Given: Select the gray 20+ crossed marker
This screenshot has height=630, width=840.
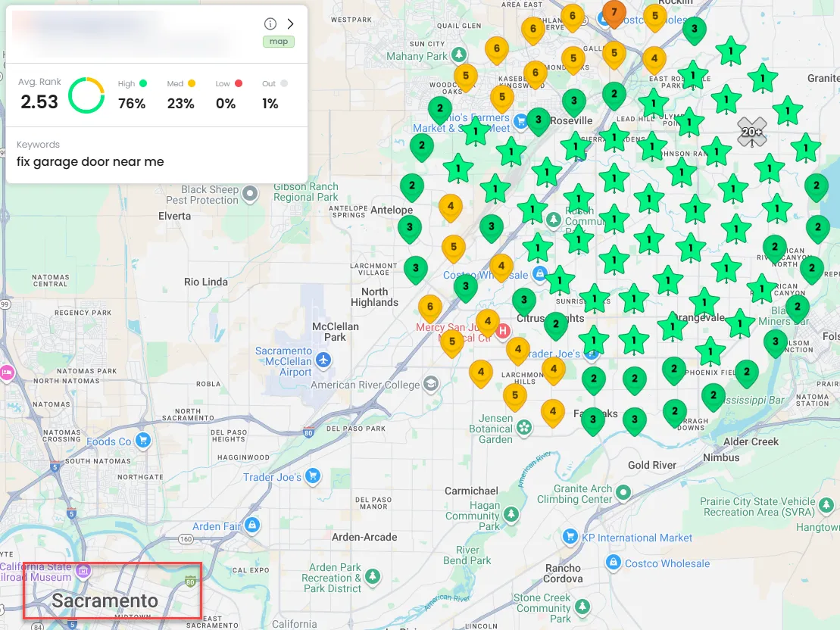Looking at the screenshot, I should [x=751, y=132].
